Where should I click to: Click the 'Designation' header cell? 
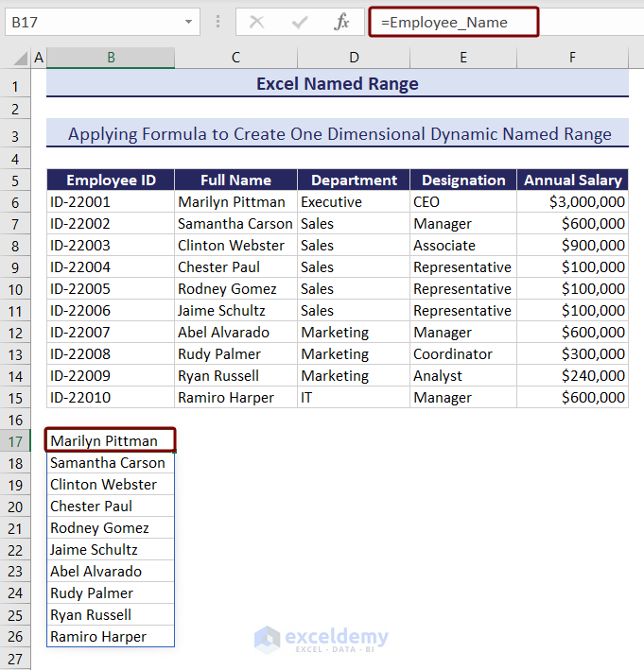pyautogui.click(x=463, y=180)
